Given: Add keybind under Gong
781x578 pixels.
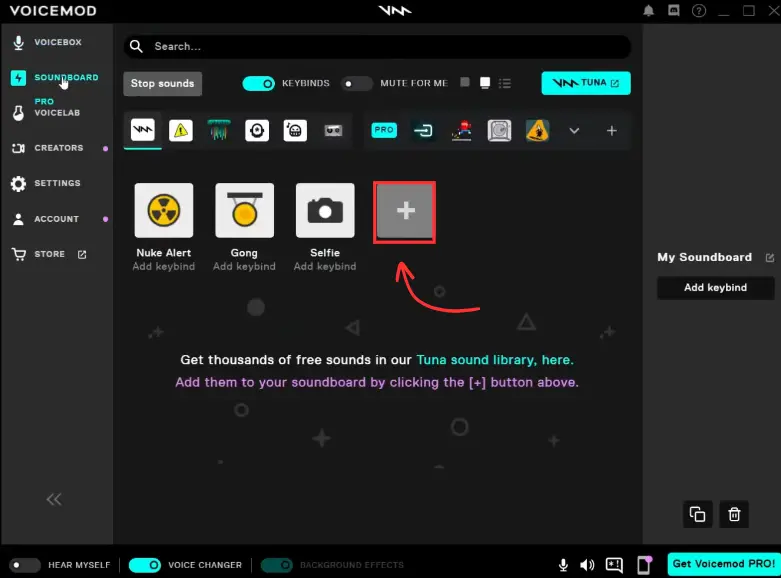Looking at the screenshot, I should (245, 267).
